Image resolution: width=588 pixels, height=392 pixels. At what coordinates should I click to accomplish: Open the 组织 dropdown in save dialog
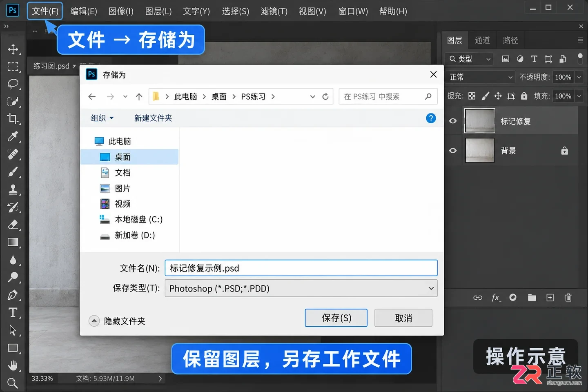click(102, 118)
